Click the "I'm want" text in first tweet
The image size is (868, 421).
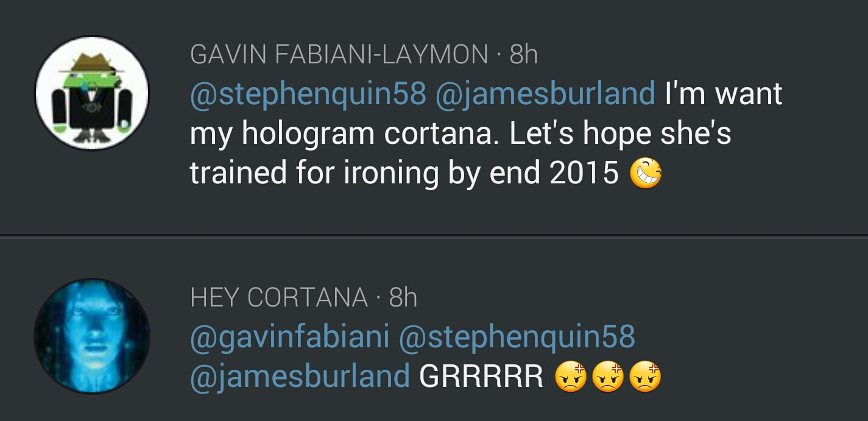click(x=724, y=94)
